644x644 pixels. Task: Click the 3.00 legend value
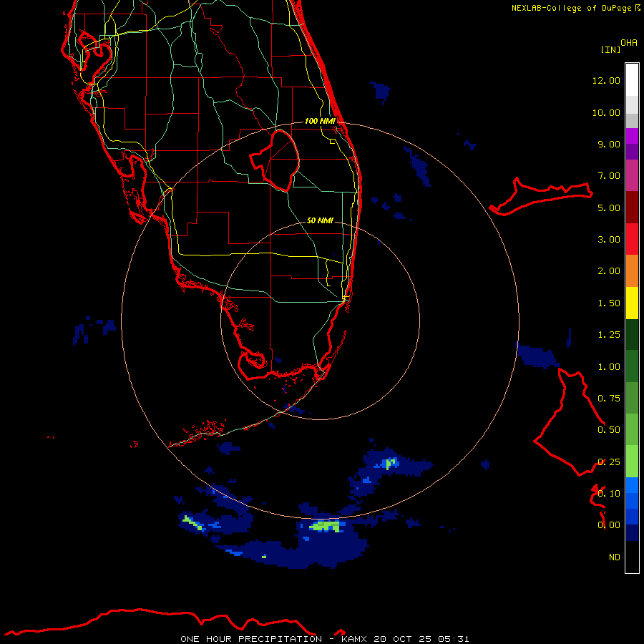click(609, 240)
